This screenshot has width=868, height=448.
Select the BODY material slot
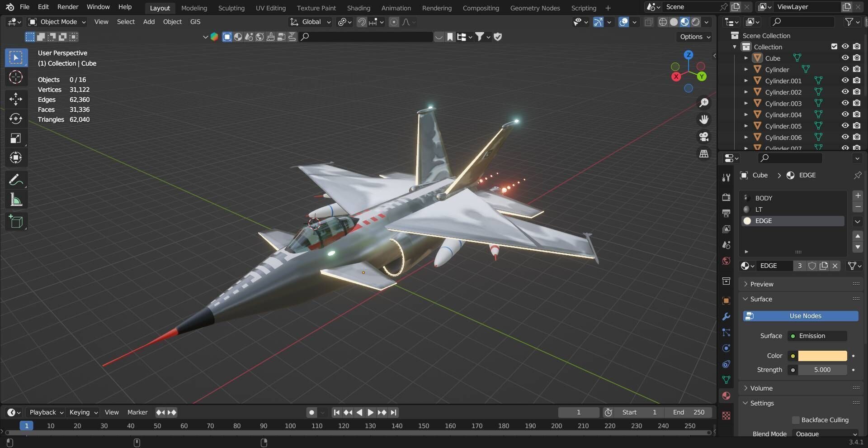(792, 198)
